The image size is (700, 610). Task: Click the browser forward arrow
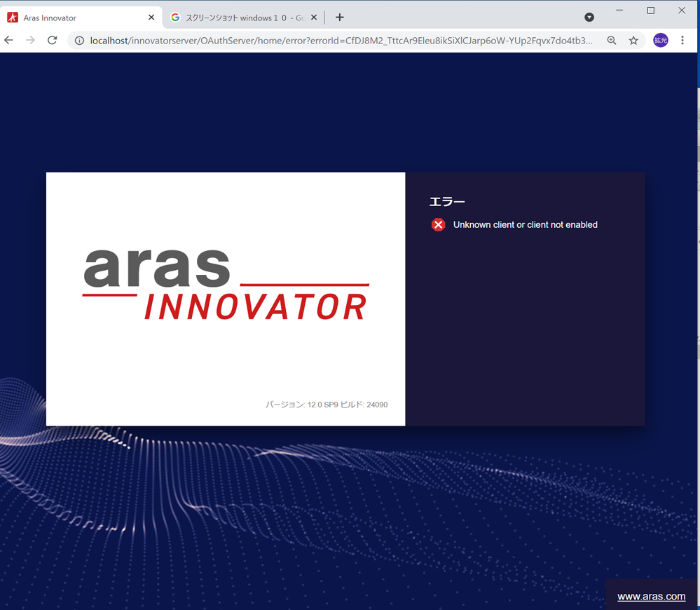pyautogui.click(x=30, y=41)
